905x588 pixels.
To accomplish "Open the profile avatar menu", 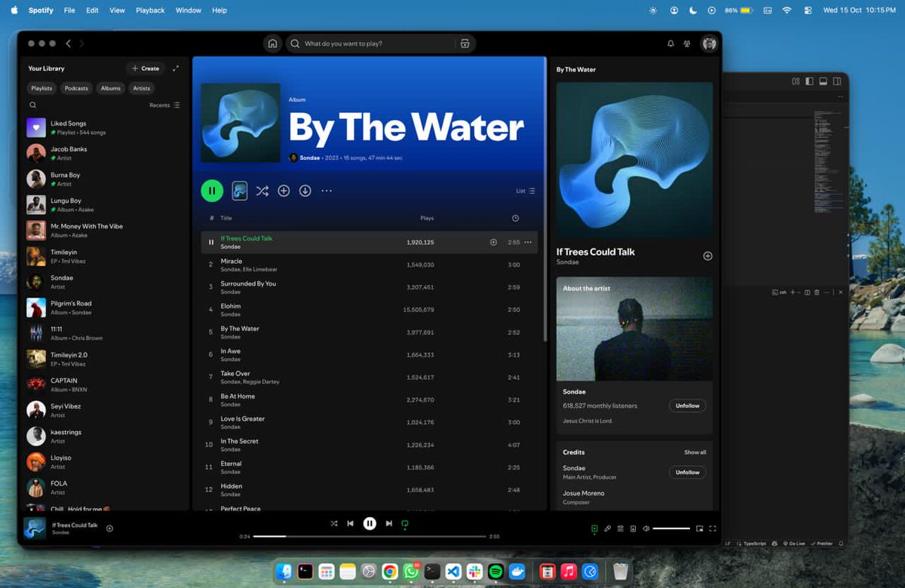I will click(x=709, y=44).
